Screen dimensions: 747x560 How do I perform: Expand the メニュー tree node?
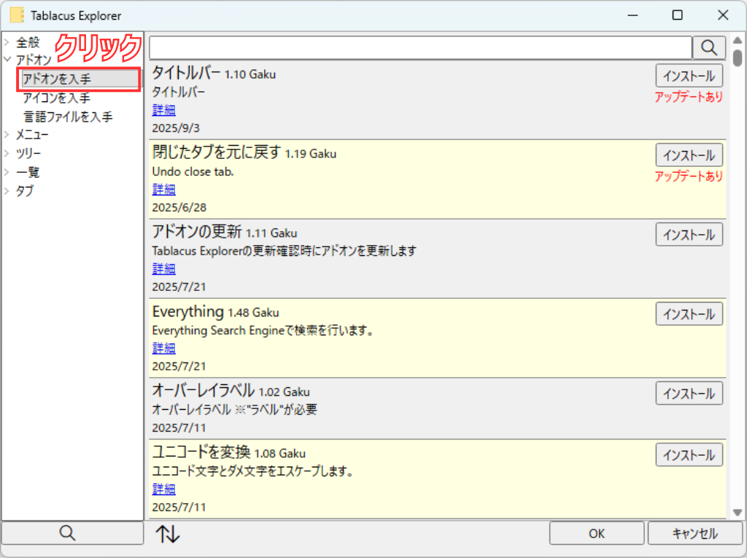(x=7, y=135)
